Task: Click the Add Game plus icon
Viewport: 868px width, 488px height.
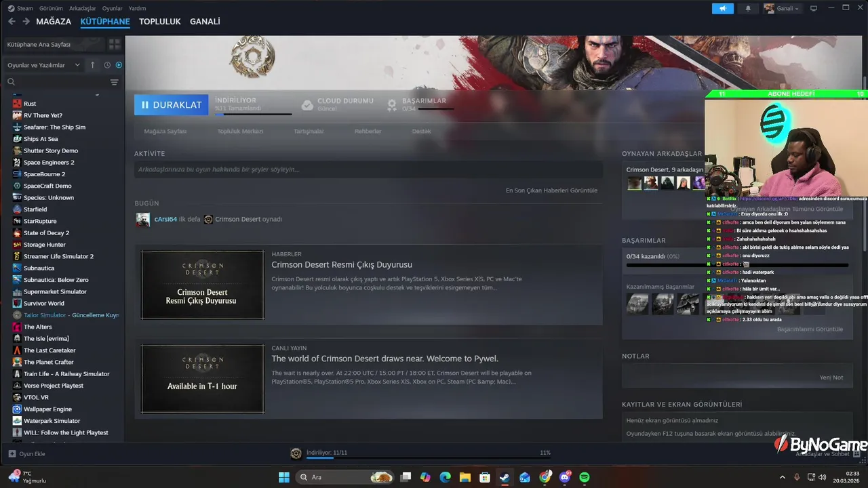Action: [x=12, y=453]
